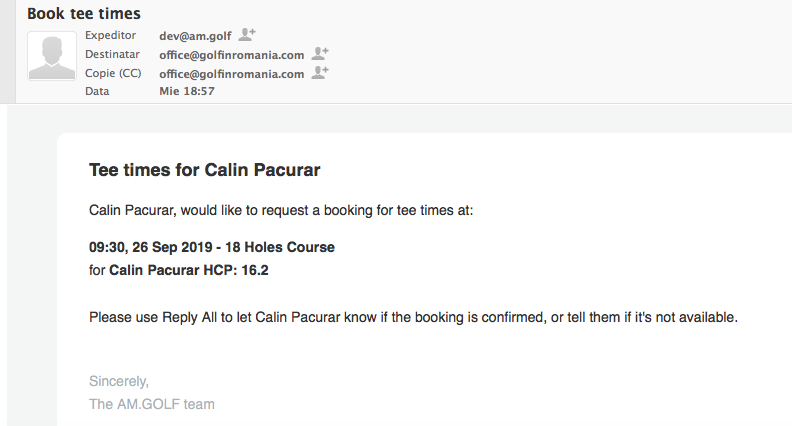Click the 'Mie 18:57' date value
Viewport: 792px width, 426px height.
pyautogui.click(x=187, y=91)
